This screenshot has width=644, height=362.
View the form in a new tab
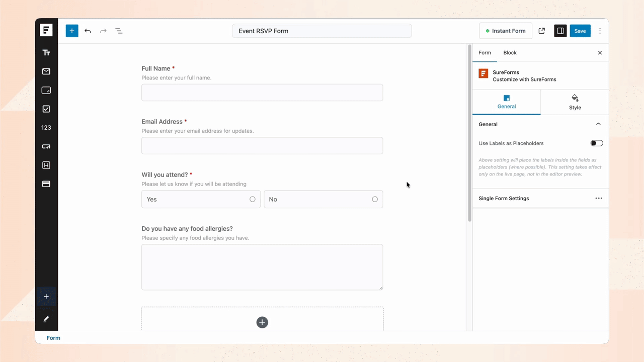[542, 31]
